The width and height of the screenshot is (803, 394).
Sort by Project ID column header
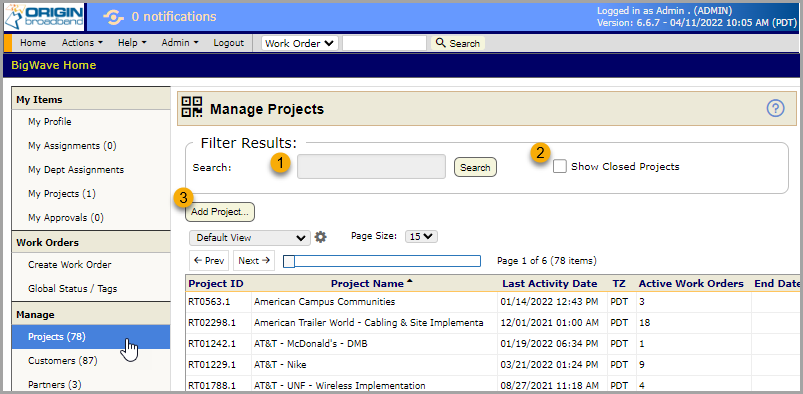[x=216, y=283]
